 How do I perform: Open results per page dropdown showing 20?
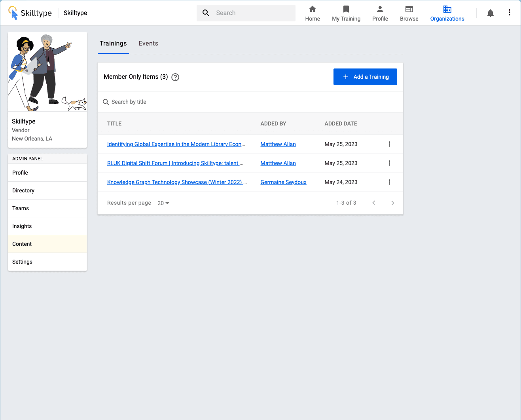163,203
